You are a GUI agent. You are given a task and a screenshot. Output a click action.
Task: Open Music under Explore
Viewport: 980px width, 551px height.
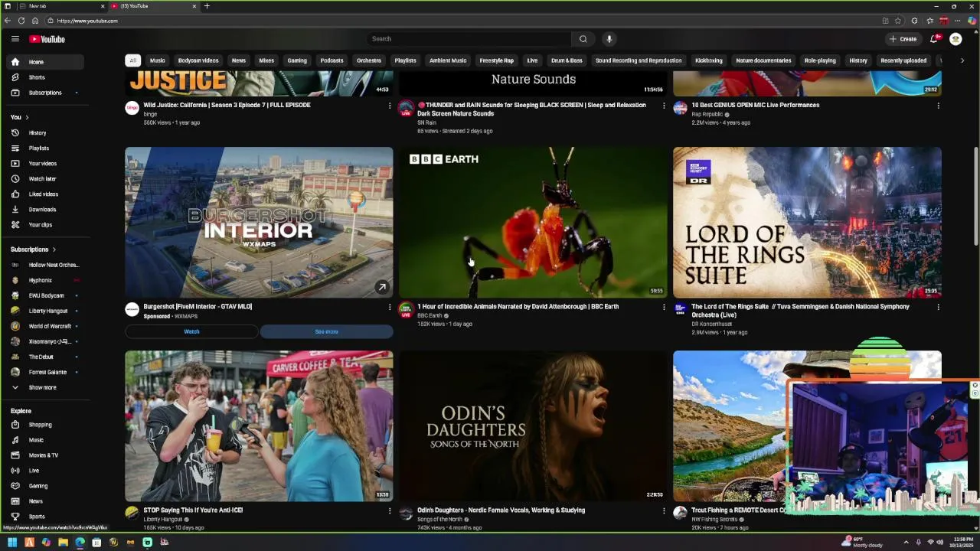click(x=46, y=440)
